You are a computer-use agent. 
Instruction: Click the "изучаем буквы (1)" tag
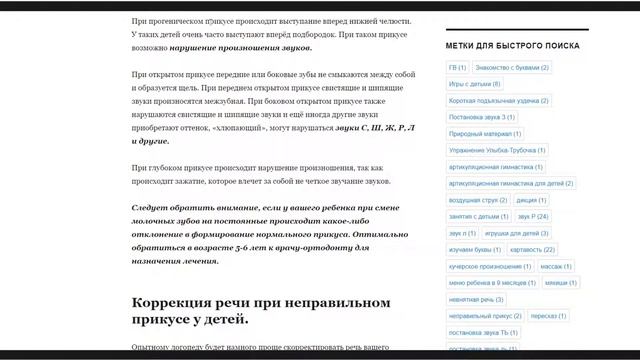[x=475, y=249]
